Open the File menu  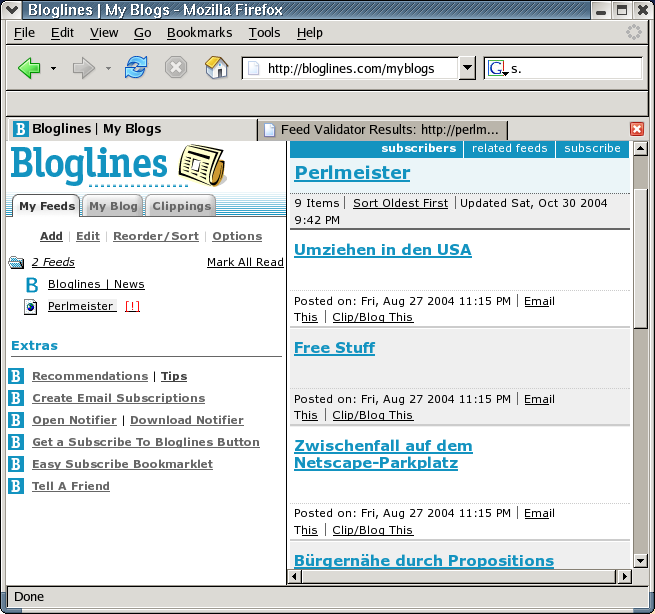point(24,33)
